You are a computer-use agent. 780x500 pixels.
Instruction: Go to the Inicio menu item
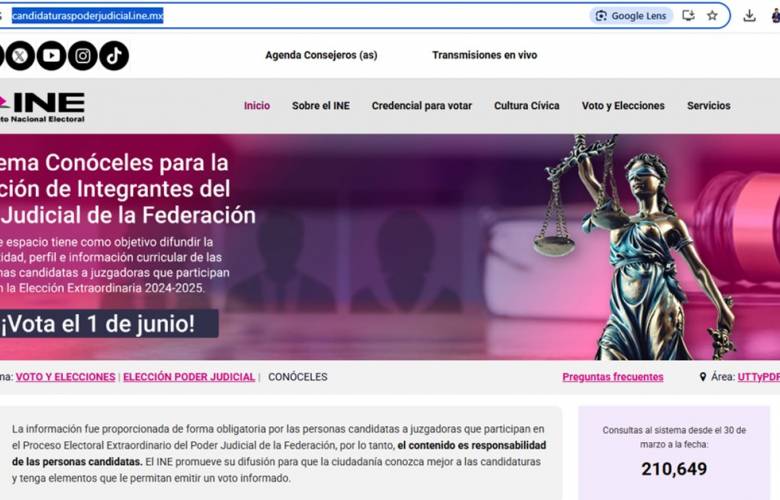tap(257, 105)
